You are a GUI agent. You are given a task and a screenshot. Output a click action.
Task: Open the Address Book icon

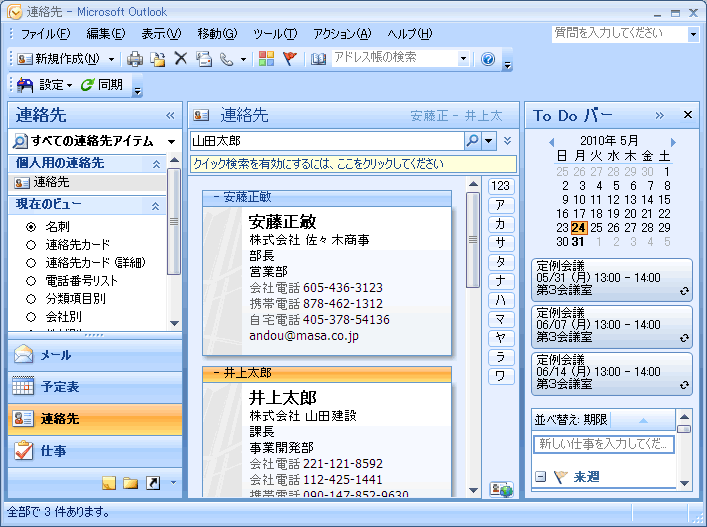click(x=318, y=59)
